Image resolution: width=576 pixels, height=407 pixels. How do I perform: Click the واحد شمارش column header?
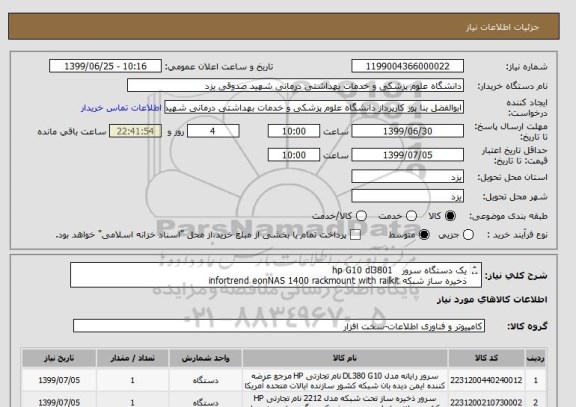(206, 358)
